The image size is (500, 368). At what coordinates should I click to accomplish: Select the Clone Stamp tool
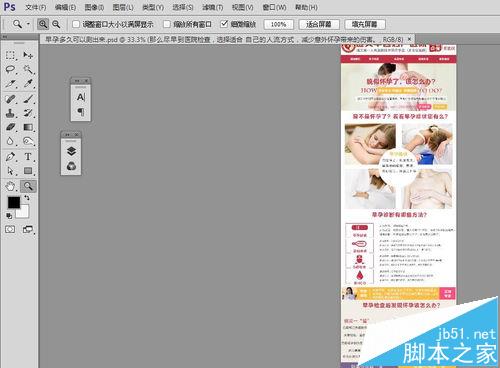[10, 113]
